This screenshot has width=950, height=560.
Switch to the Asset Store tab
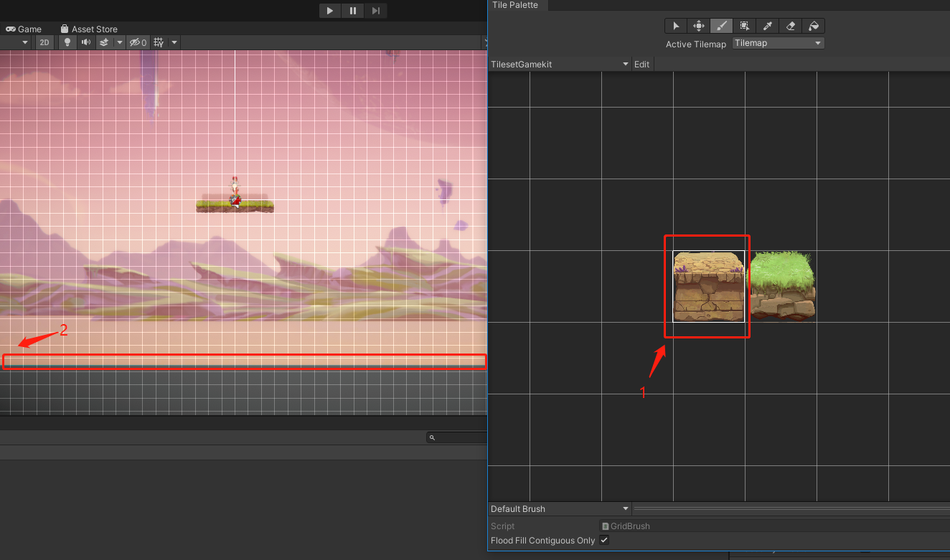(89, 29)
